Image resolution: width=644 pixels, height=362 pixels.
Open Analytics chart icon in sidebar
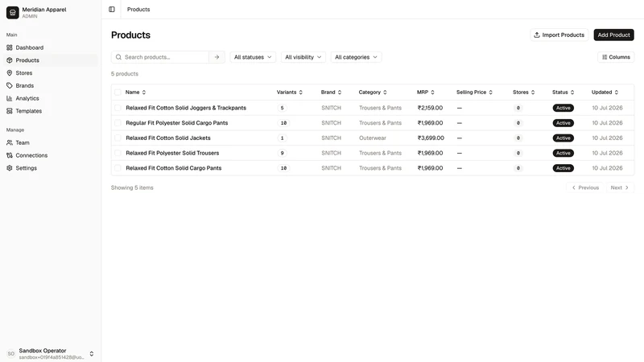[x=10, y=98]
